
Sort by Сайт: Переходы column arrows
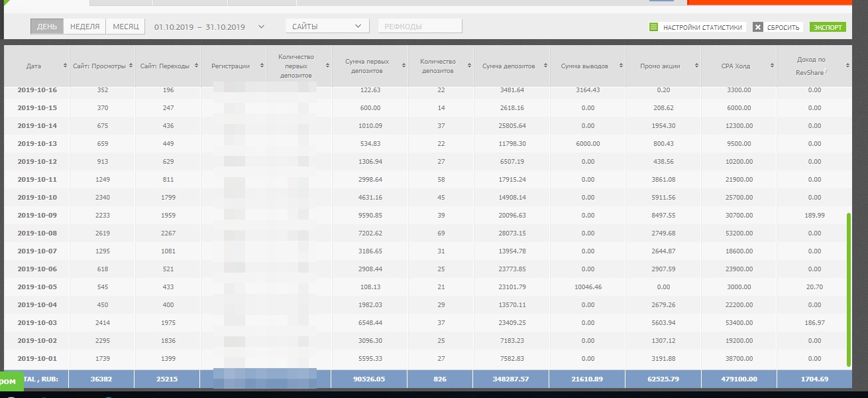click(x=196, y=66)
